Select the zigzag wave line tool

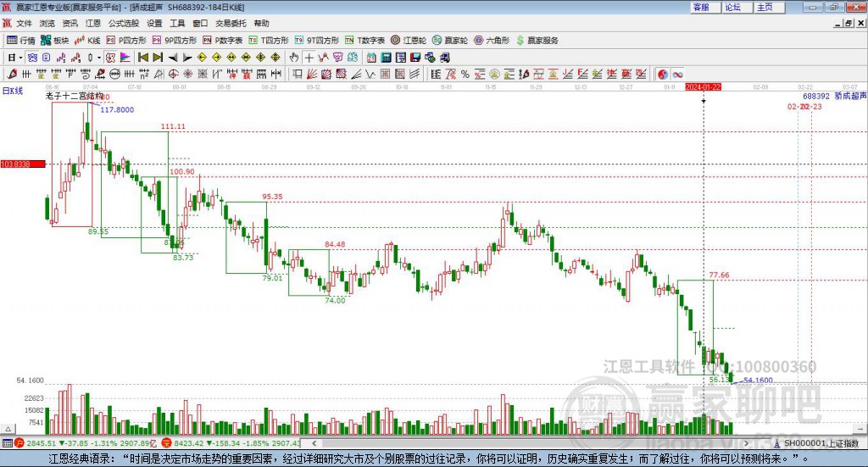(370, 74)
